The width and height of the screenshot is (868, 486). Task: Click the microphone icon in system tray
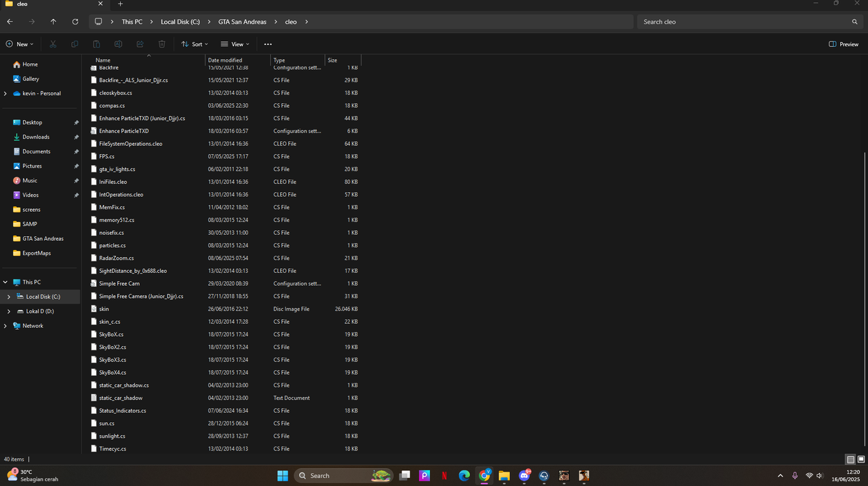(x=795, y=476)
